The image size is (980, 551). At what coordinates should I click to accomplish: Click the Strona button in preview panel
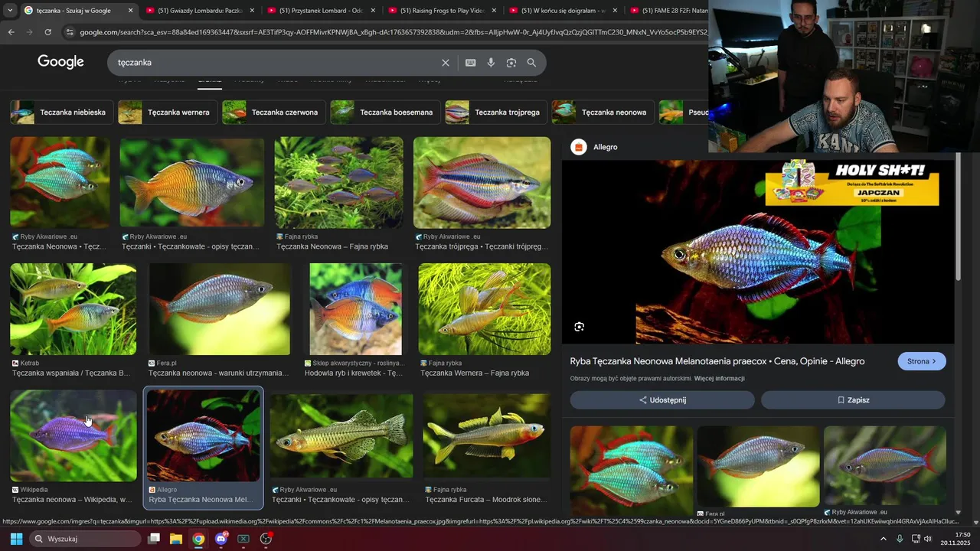coord(922,361)
